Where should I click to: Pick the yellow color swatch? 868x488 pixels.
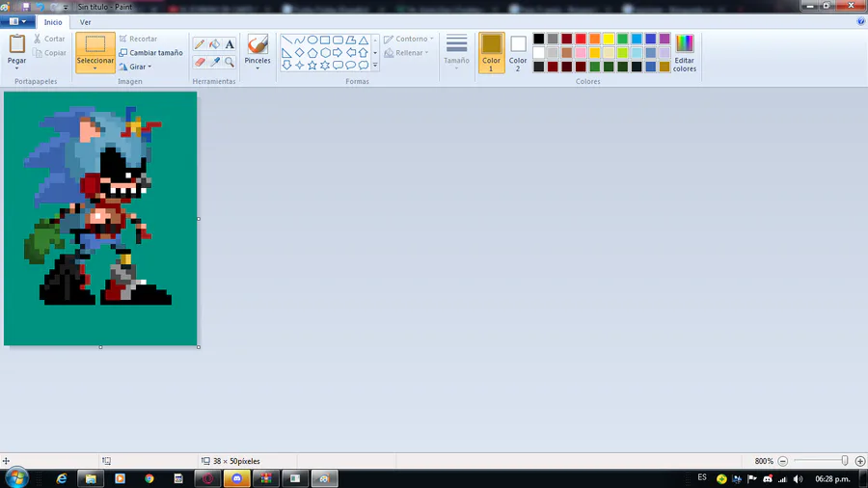point(609,39)
